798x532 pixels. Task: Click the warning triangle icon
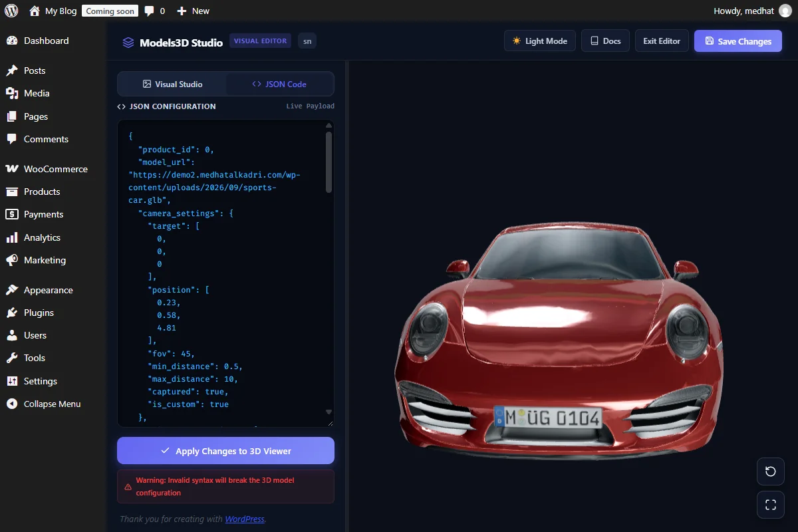128,487
